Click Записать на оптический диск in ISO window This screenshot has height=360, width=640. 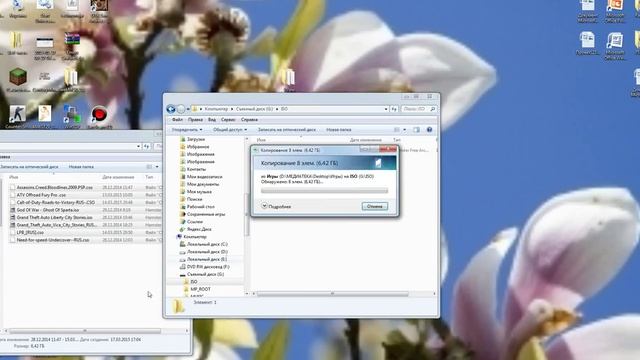click(287, 130)
